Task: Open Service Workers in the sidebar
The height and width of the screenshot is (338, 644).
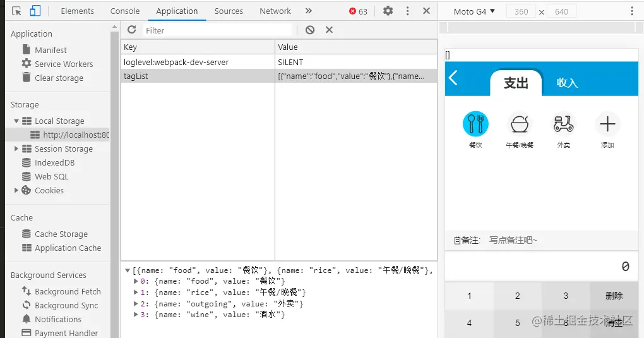Action: tap(64, 64)
